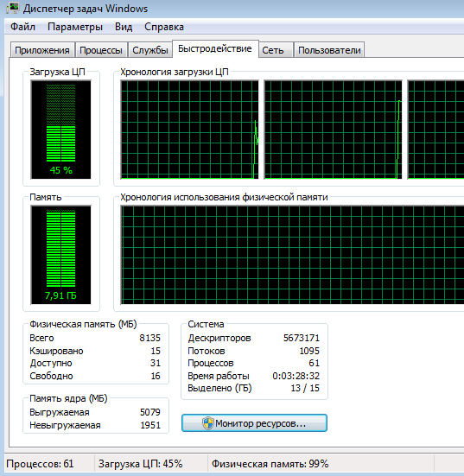
Task: Click the status bar text Процессов: 61
Action: (40, 464)
